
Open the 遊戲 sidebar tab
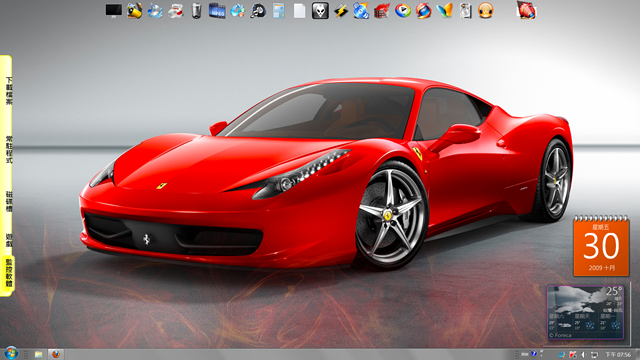(9, 241)
